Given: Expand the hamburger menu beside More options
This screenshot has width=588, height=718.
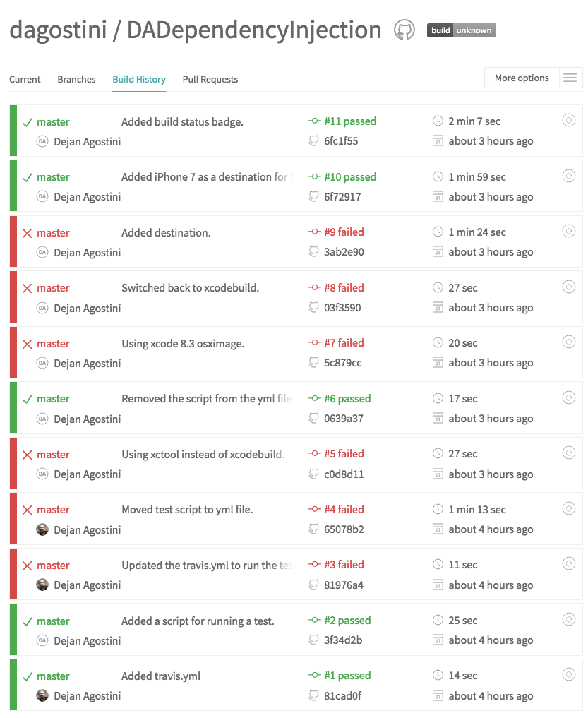Looking at the screenshot, I should coord(570,78).
